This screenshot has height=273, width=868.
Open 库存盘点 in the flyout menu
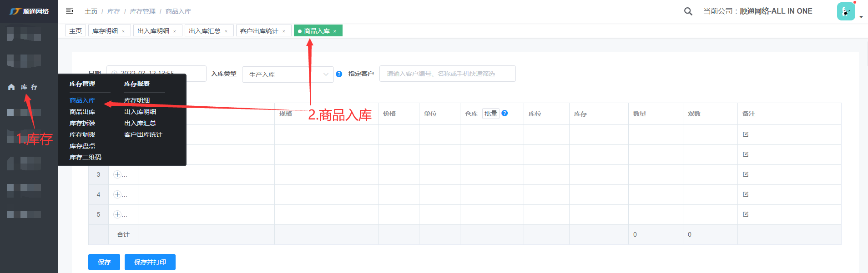(x=82, y=146)
